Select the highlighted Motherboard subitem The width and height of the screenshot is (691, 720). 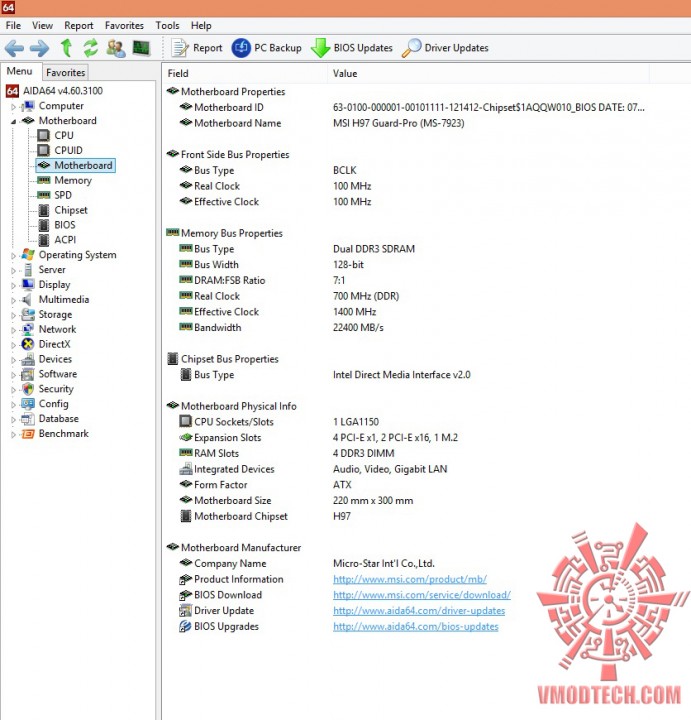coord(76,165)
